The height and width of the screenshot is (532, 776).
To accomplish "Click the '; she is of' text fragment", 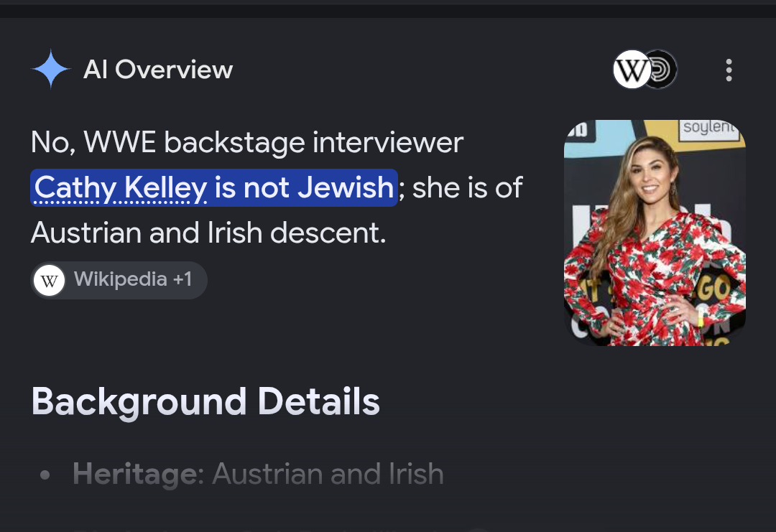I will coord(461,188).
